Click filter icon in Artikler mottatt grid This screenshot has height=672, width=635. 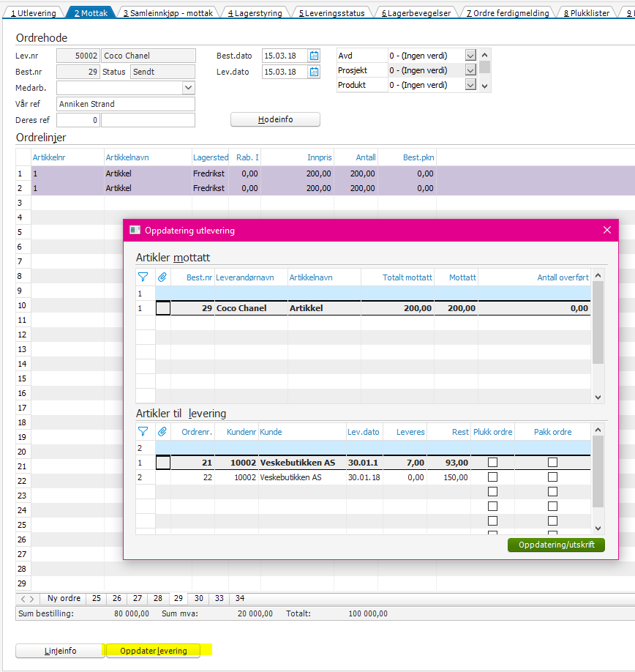[x=143, y=277]
